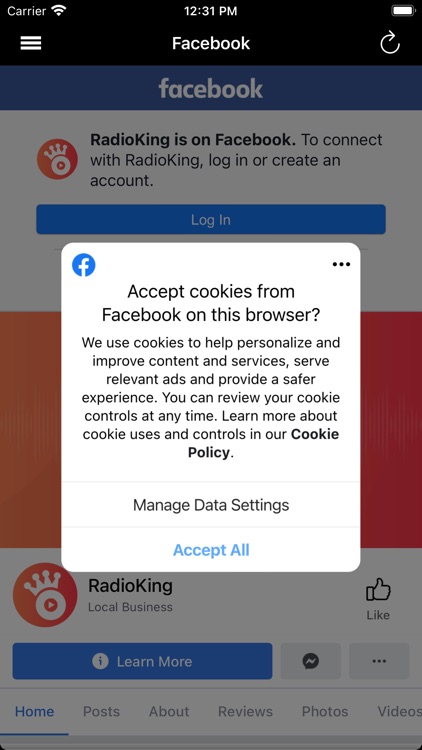
Task: Switch to the Posts tab
Action: pos(101,711)
